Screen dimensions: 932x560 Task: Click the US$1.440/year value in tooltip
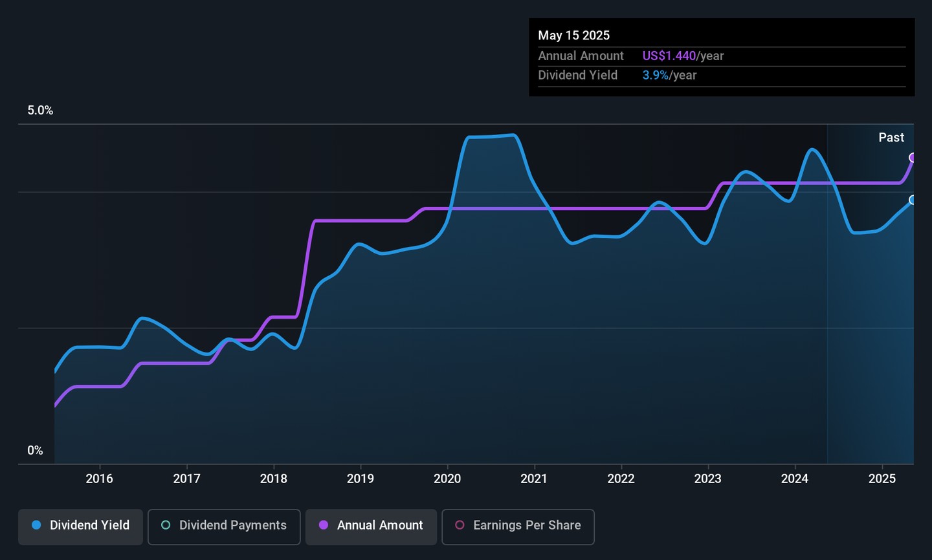[x=683, y=56]
